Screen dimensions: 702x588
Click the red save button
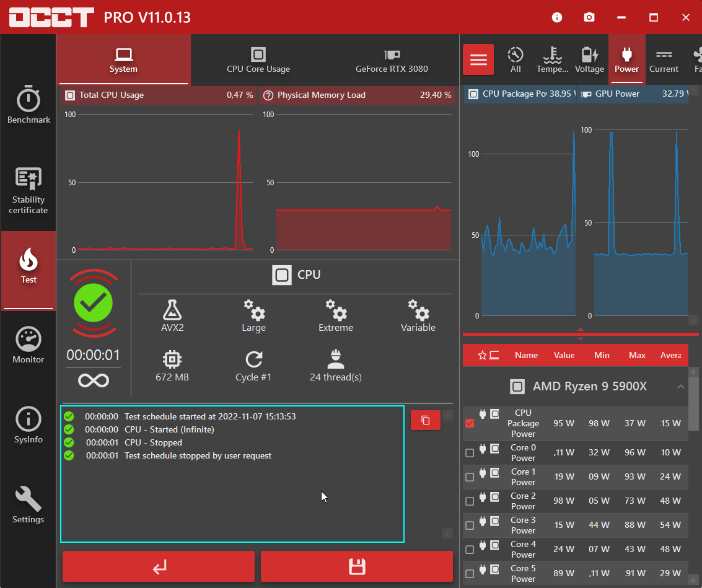click(x=356, y=566)
